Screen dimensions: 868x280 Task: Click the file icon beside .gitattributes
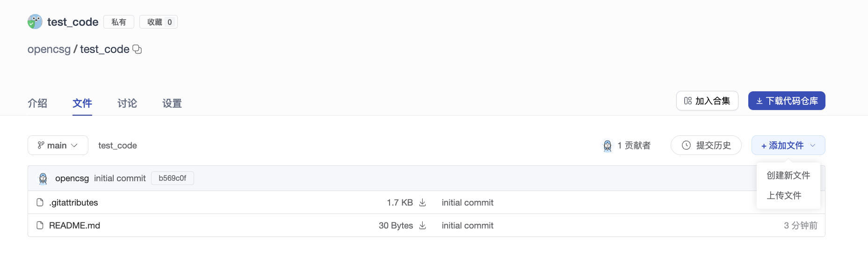tap(40, 202)
